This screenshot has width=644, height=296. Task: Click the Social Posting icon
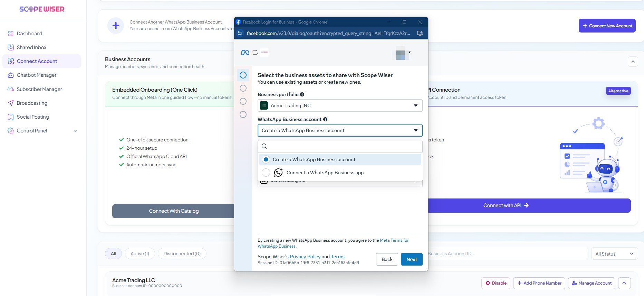tap(11, 117)
